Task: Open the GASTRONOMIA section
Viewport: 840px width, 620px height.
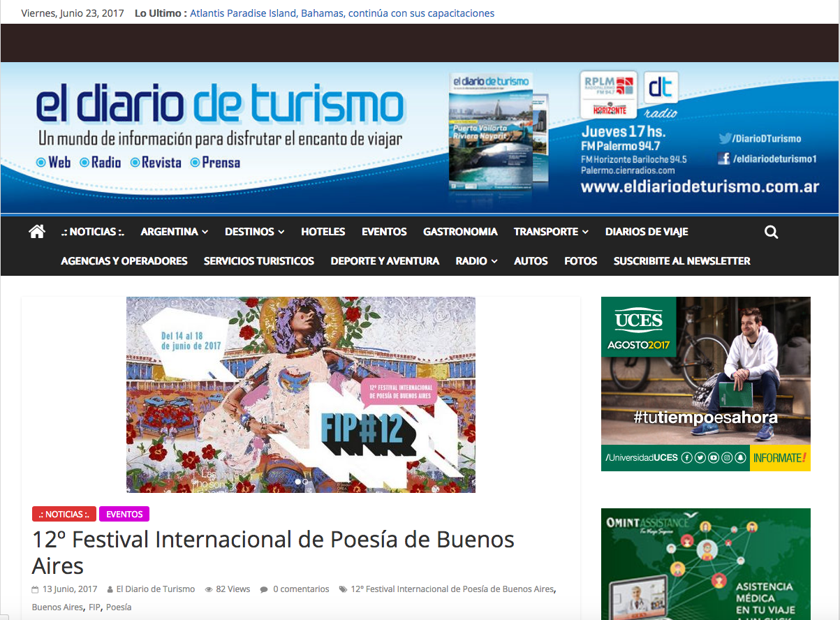Action: click(460, 232)
